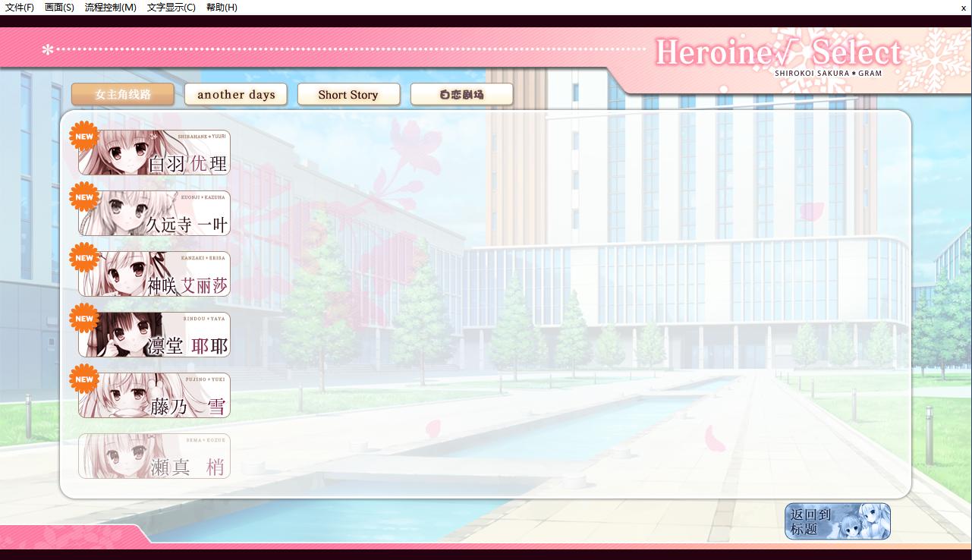Choose heroine 久远寺 一叶 route

tap(154, 213)
